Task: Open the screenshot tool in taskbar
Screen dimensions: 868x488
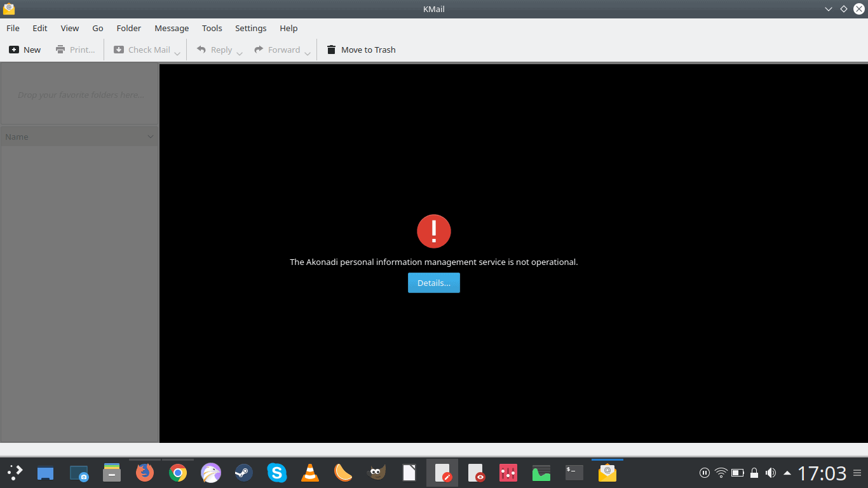Action: click(x=79, y=473)
